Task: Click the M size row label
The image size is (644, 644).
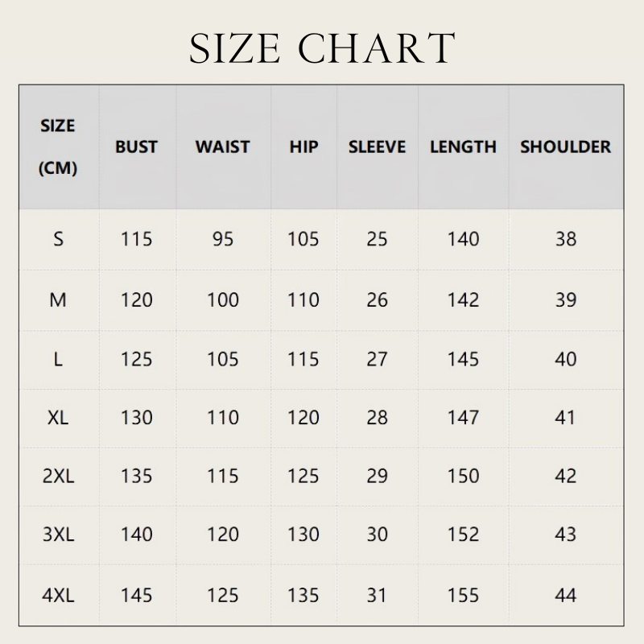Action: pyautogui.click(x=58, y=300)
